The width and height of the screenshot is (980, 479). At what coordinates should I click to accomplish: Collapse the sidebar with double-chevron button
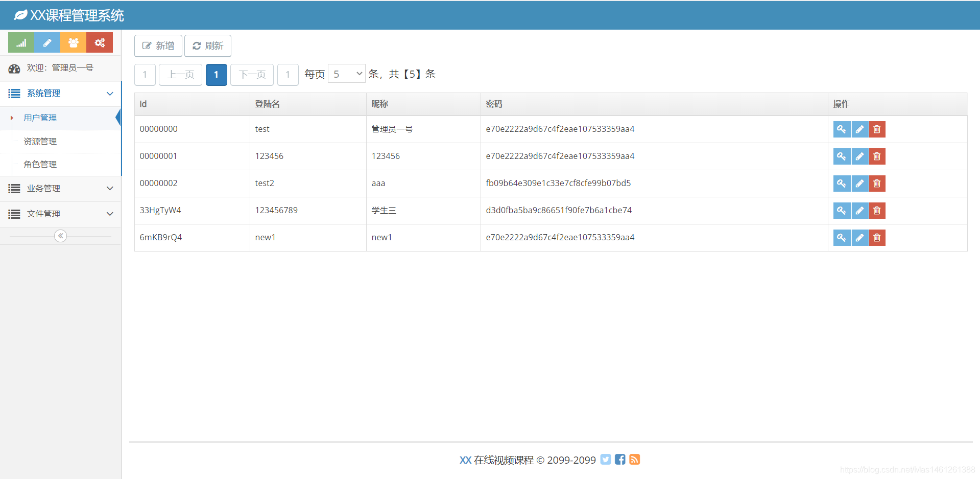[x=60, y=236]
